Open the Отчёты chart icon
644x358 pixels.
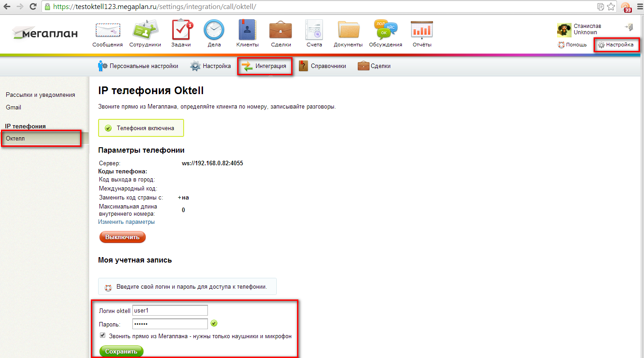coord(422,30)
